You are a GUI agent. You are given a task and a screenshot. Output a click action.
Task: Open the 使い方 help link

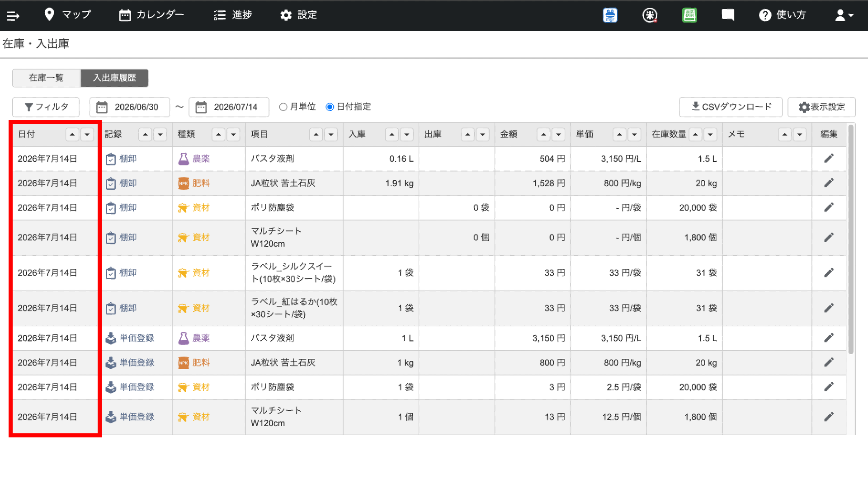click(x=783, y=15)
